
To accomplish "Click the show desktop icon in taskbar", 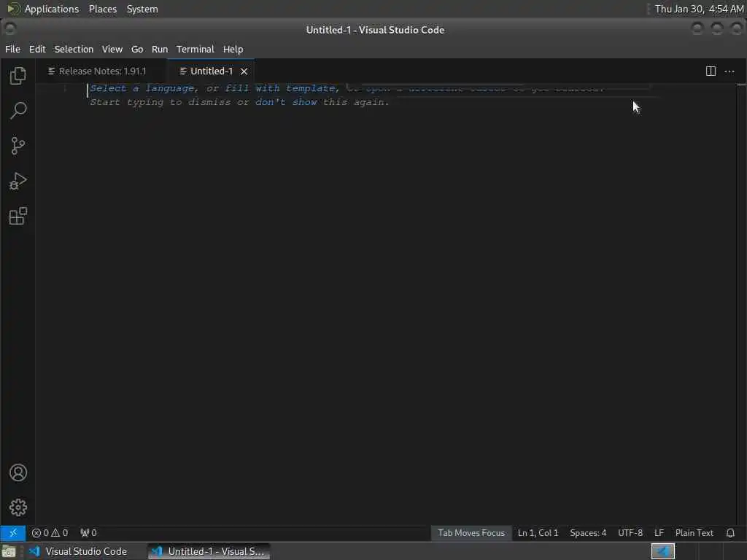I will [9, 551].
